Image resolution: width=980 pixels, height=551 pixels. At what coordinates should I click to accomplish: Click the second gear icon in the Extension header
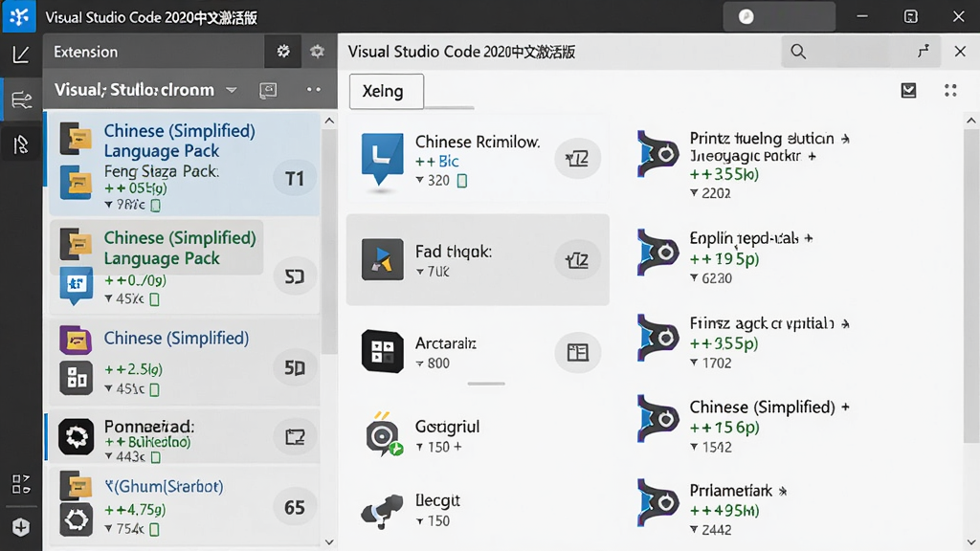pos(317,52)
